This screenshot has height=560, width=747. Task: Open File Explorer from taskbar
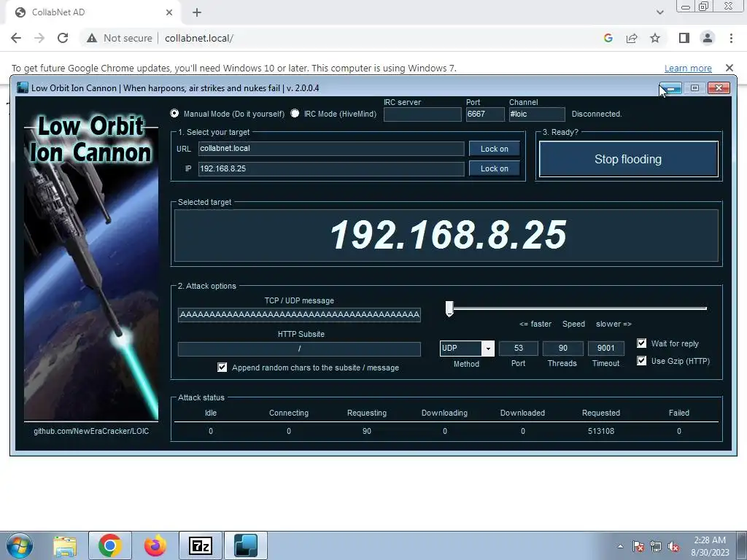(65, 545)
